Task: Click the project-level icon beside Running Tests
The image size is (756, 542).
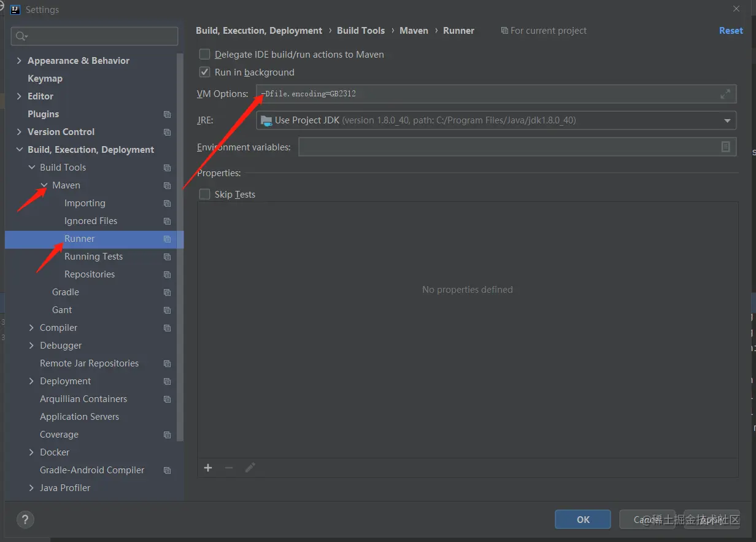Action: pos(167,257)
